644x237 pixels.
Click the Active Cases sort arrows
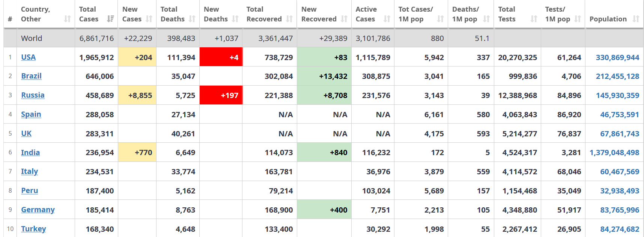(x=387, y=19)
